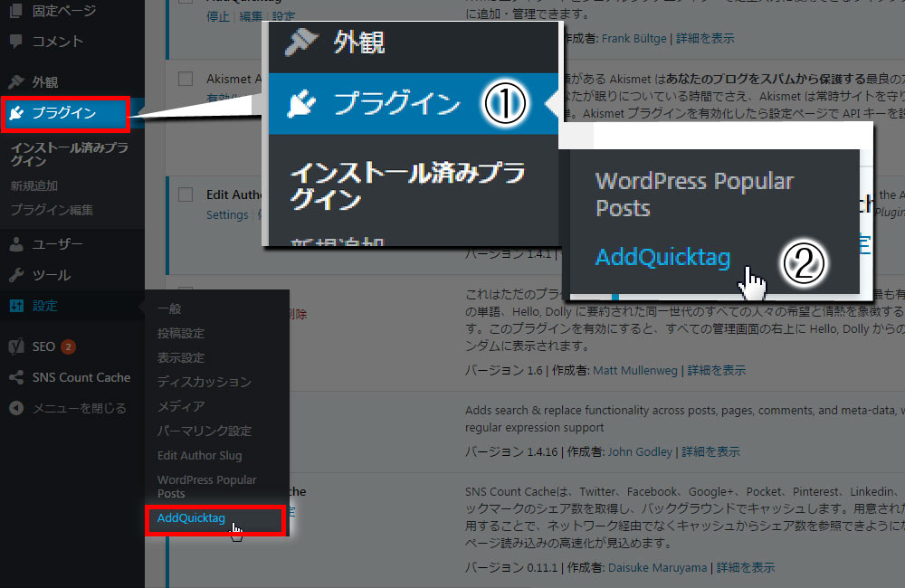This screenshot has height=588, width=905.
Task: Open 設定 menu in sidebar
Action: point(45,306)
